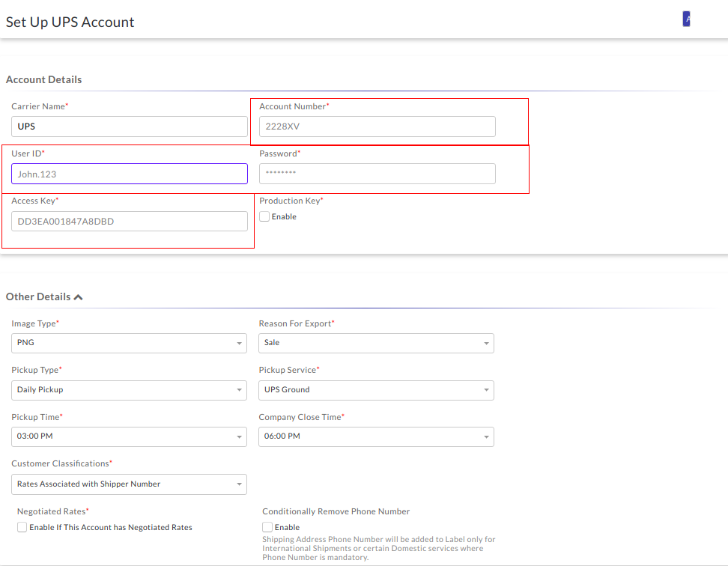Open the Image Type dropdown

[129, 344]
